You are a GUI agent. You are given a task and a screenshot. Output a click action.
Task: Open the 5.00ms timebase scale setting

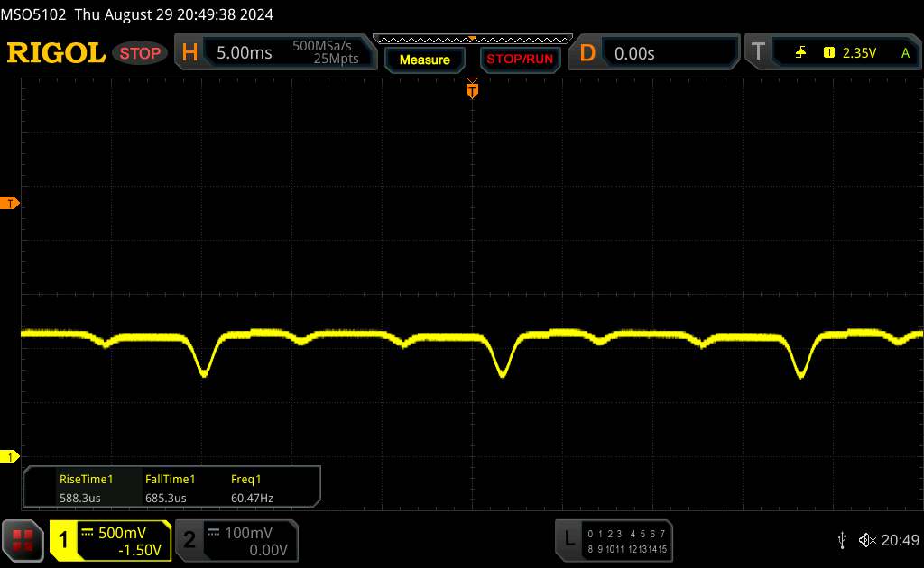[245, 53]
